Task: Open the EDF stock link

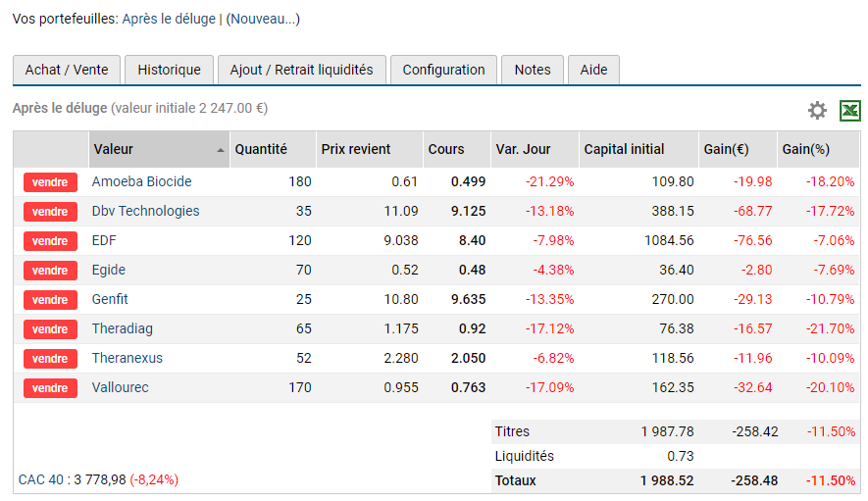Action: coord(104,240)
